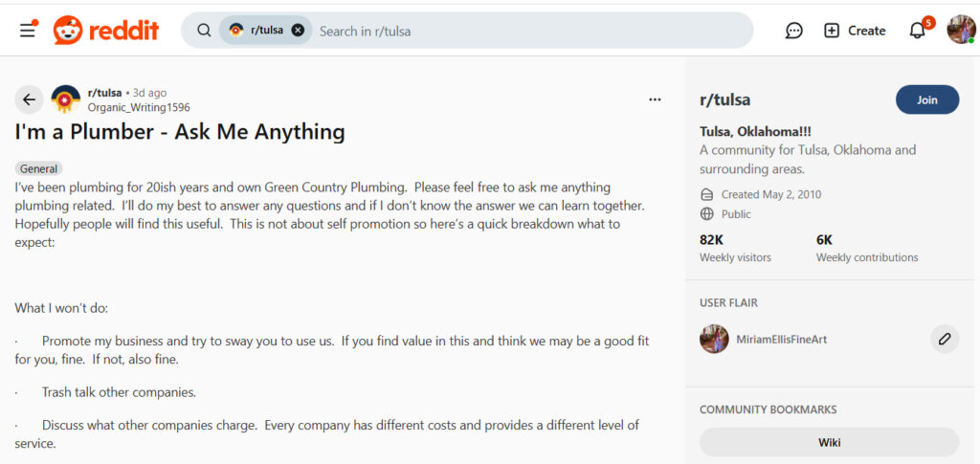
Task: Edit user flair with pencil icon
Action: coord(944,339)
